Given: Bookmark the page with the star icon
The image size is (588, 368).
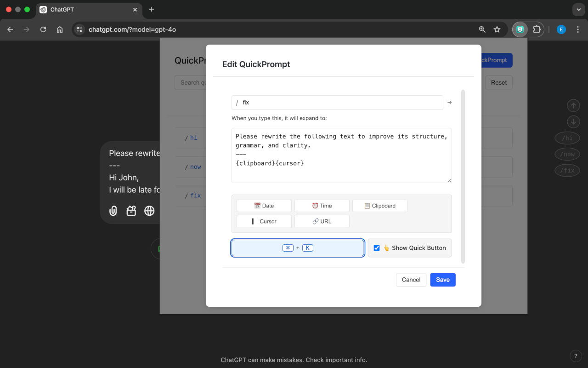Looking at the screenshot, I should 497,29.
